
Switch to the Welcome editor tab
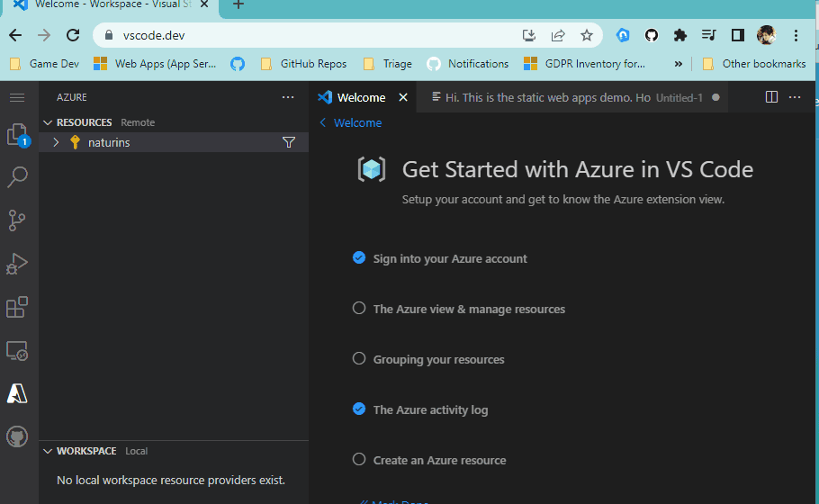tap(362, 98)
